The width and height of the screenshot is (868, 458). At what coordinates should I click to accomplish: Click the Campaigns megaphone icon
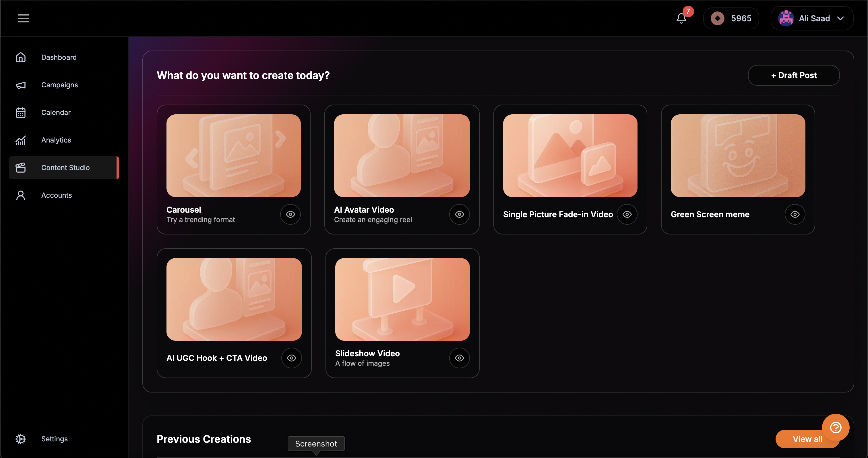pos(21,85)
